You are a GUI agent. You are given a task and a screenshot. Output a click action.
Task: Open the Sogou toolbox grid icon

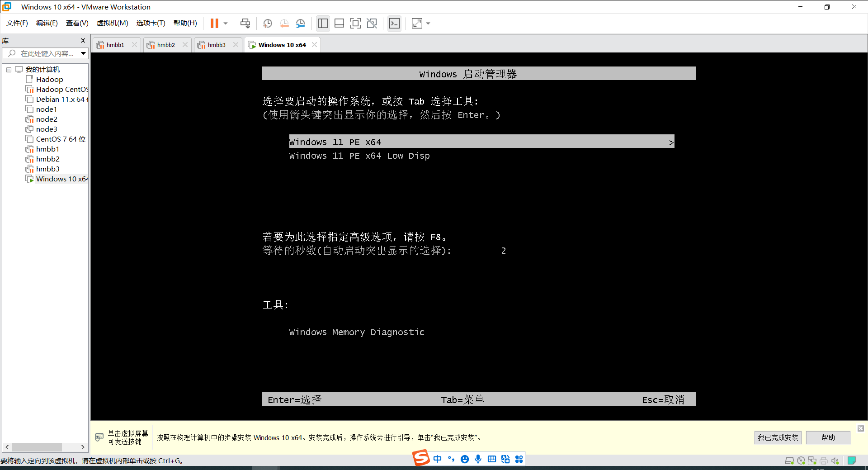point(519,459)
